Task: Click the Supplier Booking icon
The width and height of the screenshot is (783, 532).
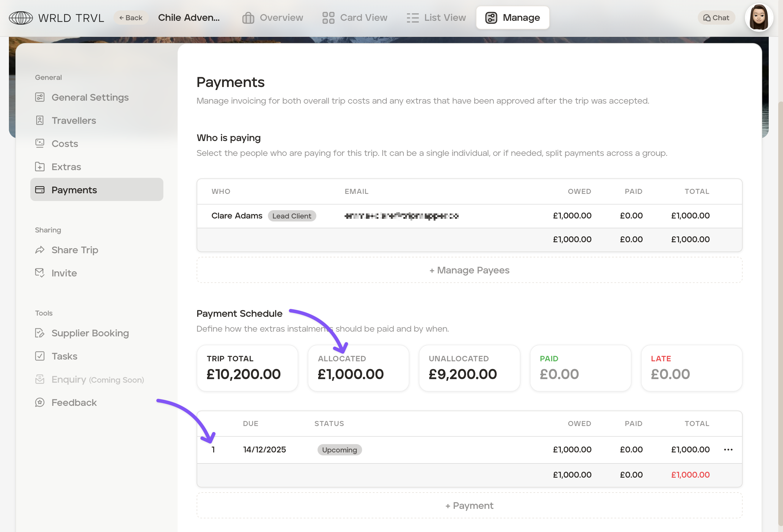Action: (40, 333)
